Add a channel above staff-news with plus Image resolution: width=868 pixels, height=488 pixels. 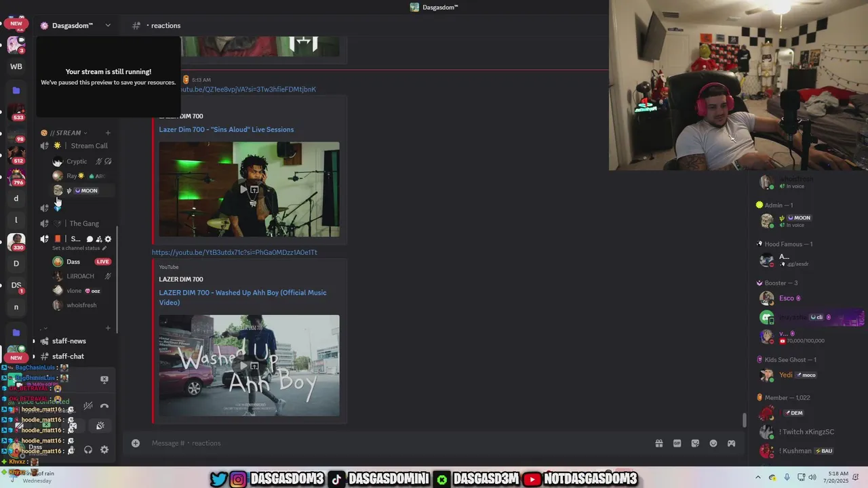108,328
